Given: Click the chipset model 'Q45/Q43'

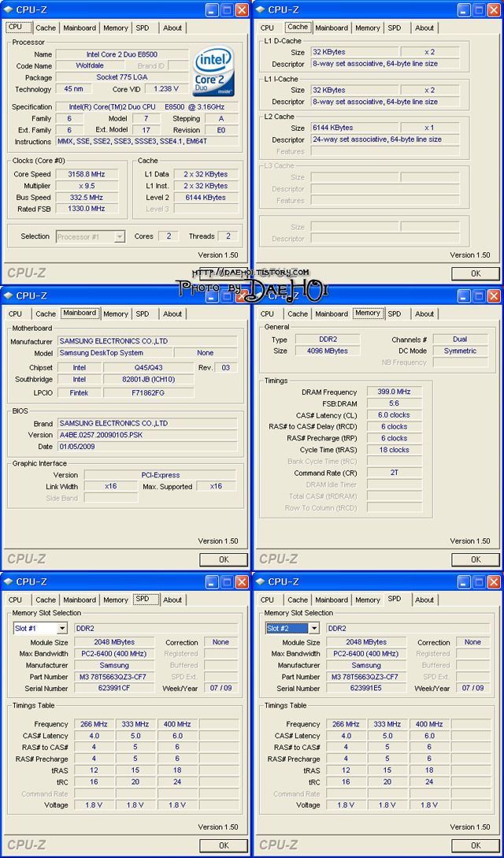Looking at the screenshot, I should click(x=148, y=368).
